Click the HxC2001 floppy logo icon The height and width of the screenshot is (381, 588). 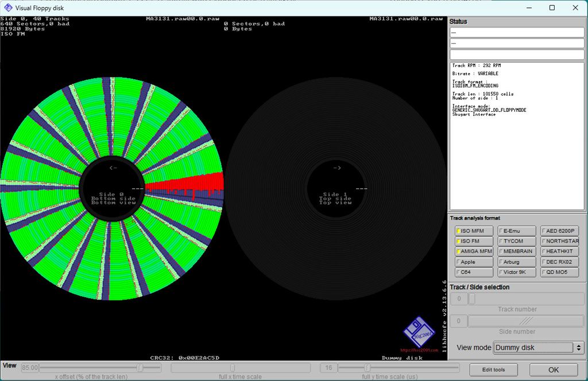[x=419, y=332]
